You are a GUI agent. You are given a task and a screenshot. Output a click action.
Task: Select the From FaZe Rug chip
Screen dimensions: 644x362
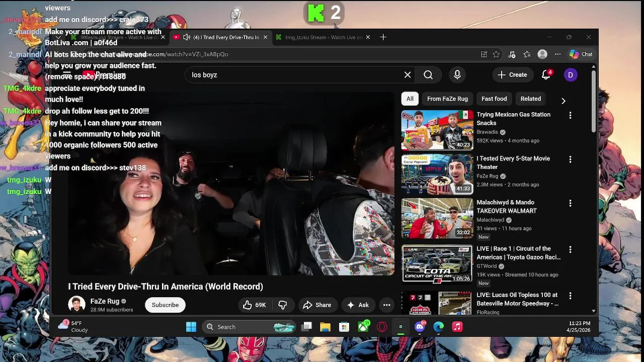447,99
